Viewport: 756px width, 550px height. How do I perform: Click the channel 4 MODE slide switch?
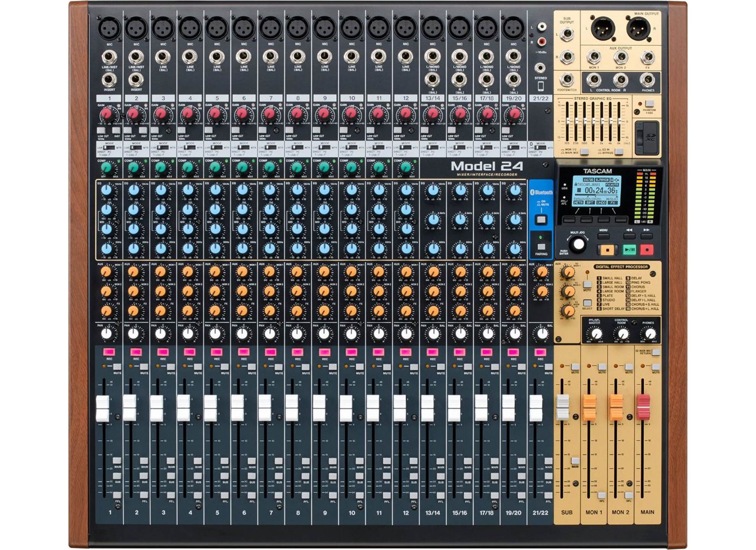[x=191, y=147]
